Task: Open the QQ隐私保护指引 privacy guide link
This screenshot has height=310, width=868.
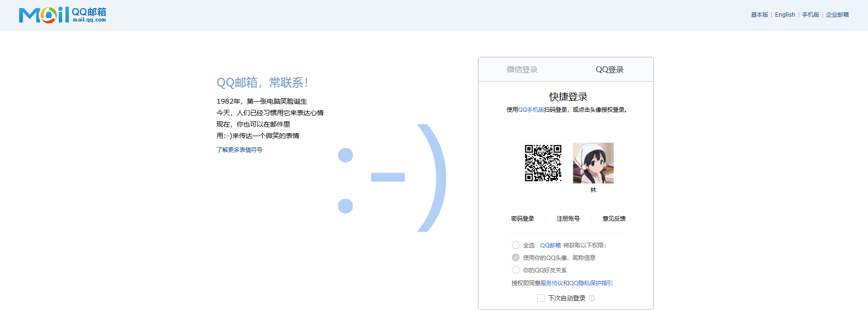Action: [591, 283]
